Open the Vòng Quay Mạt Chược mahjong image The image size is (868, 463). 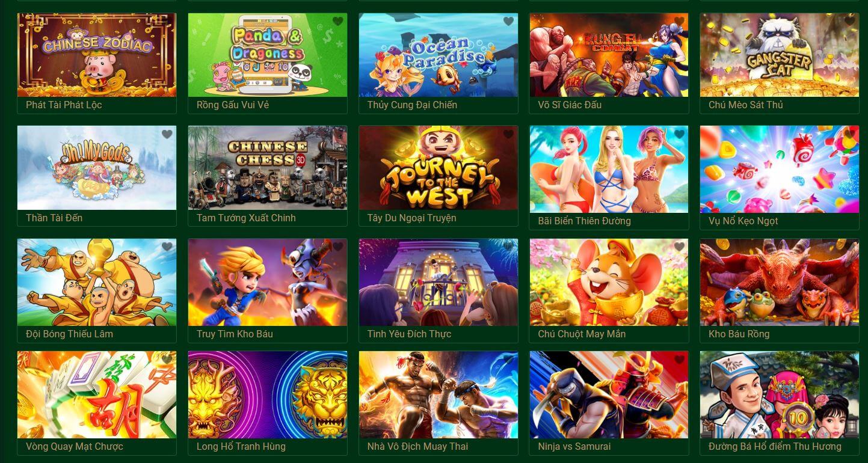tap(97, 394)
